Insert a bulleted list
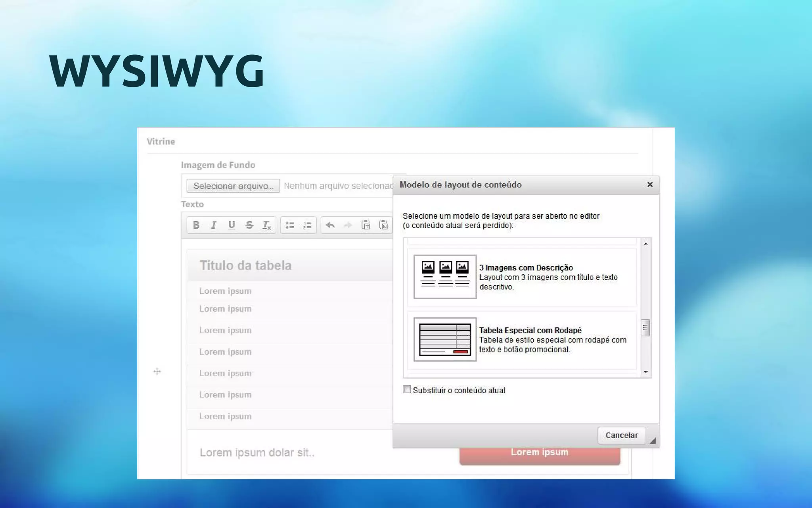Screen dimensions: 812x508 290,225
